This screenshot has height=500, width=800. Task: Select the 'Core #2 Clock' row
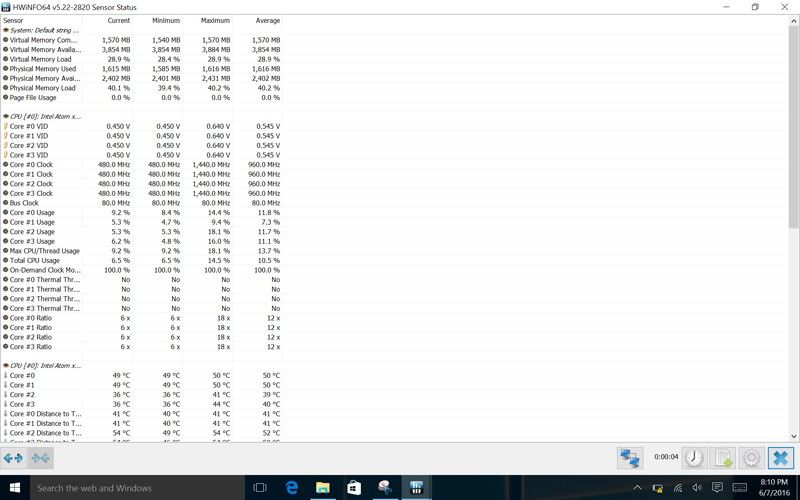point(141,184)
